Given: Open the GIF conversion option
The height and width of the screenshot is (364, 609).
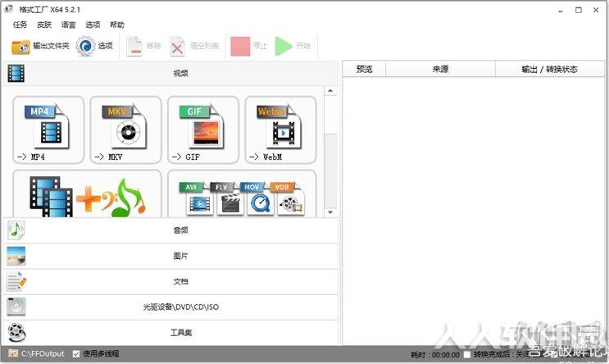Looking at the screenshot, I should coord(202,130).
